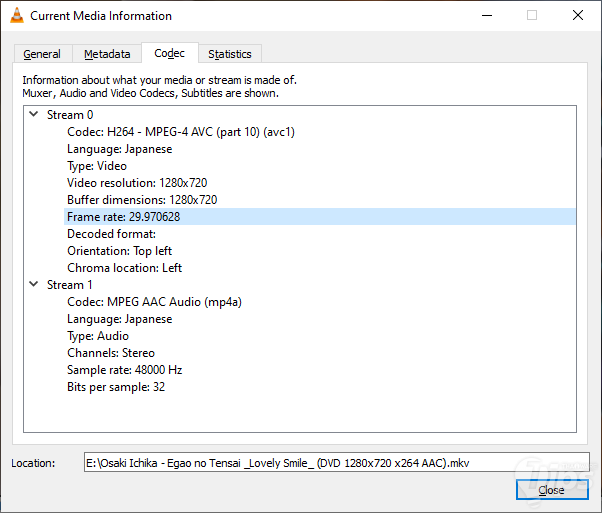
Task: Collapse the Stream 1 chevron
Action: pos(34,284)
